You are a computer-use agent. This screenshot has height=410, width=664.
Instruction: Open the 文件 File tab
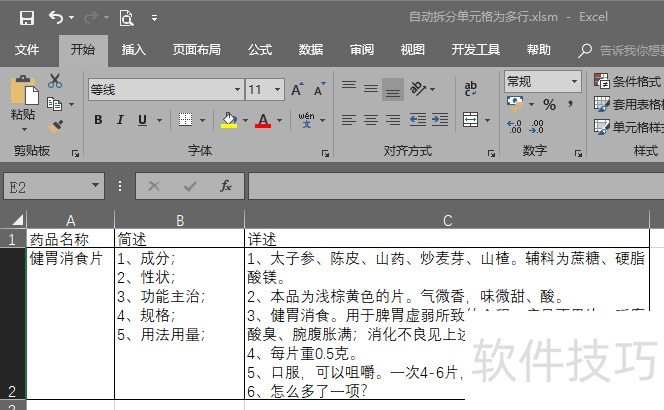(x=27, y=50)
